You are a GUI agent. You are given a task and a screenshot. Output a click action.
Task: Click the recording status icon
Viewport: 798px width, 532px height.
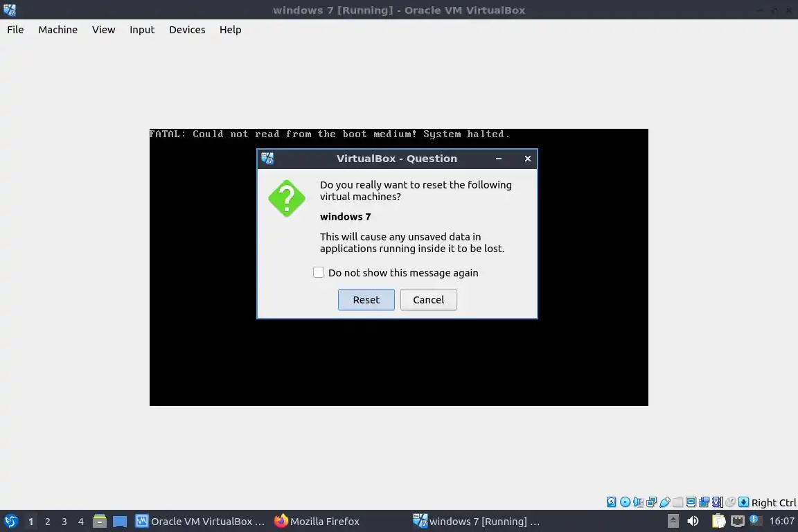(704, 502)
